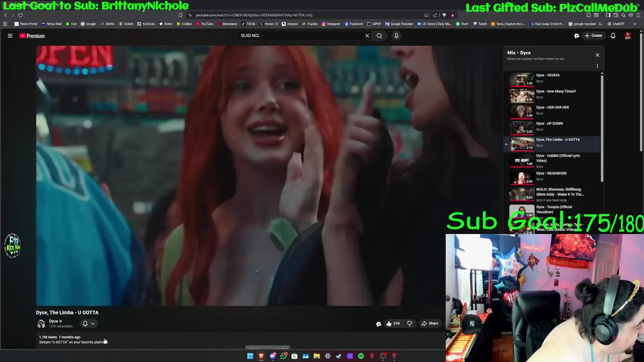This screenshot has width=644, height=362.
Task: Expand the video description text
Action: click(73, 342)
